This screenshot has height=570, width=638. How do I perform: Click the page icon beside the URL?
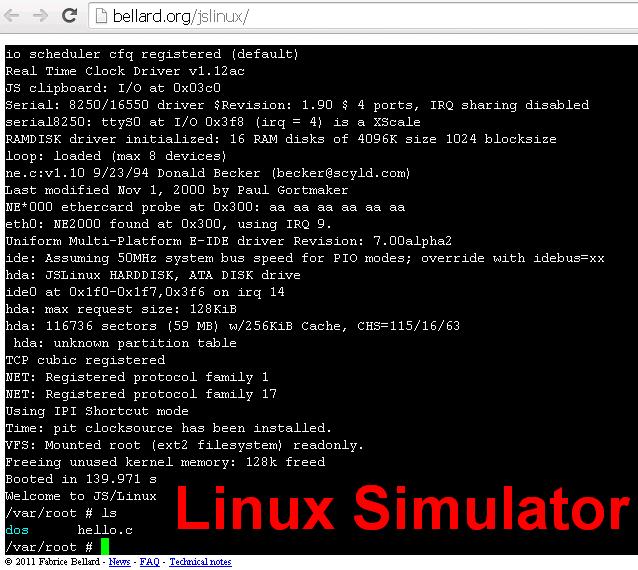tap(103, 17)
